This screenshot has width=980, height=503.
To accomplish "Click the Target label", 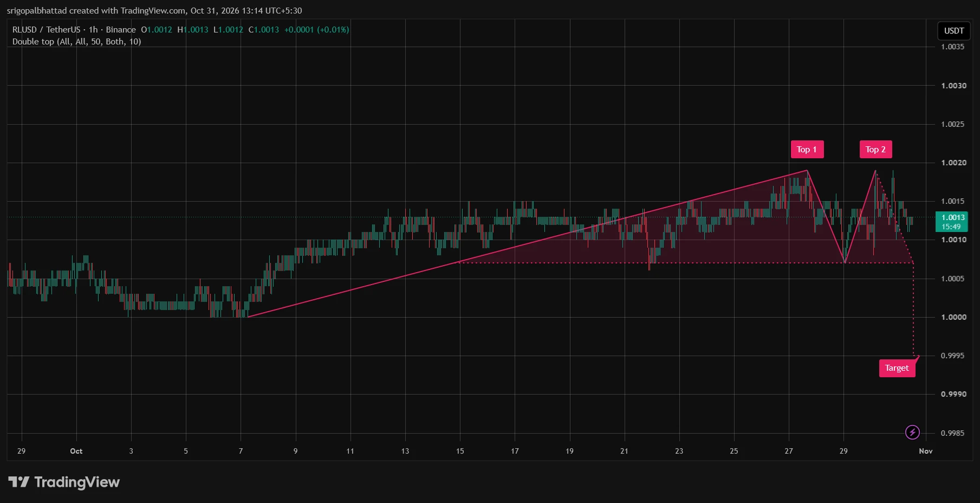I will (x=897, y=368).
